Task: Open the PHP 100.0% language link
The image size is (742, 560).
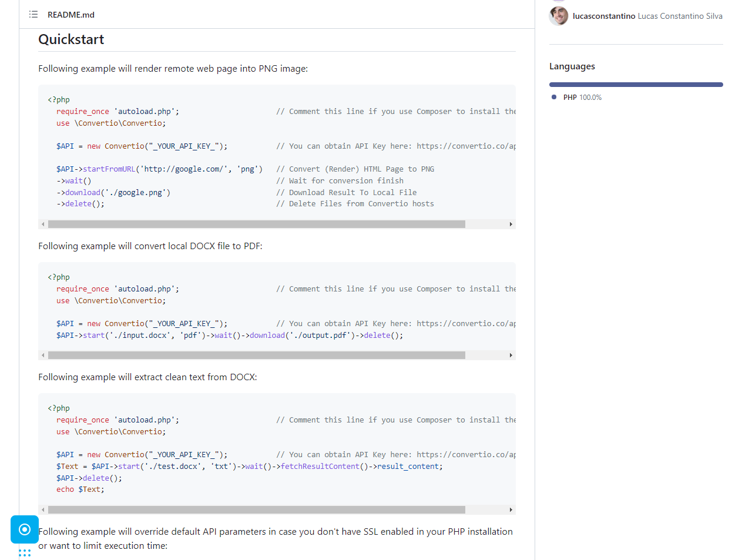Action: coord(582,98)
